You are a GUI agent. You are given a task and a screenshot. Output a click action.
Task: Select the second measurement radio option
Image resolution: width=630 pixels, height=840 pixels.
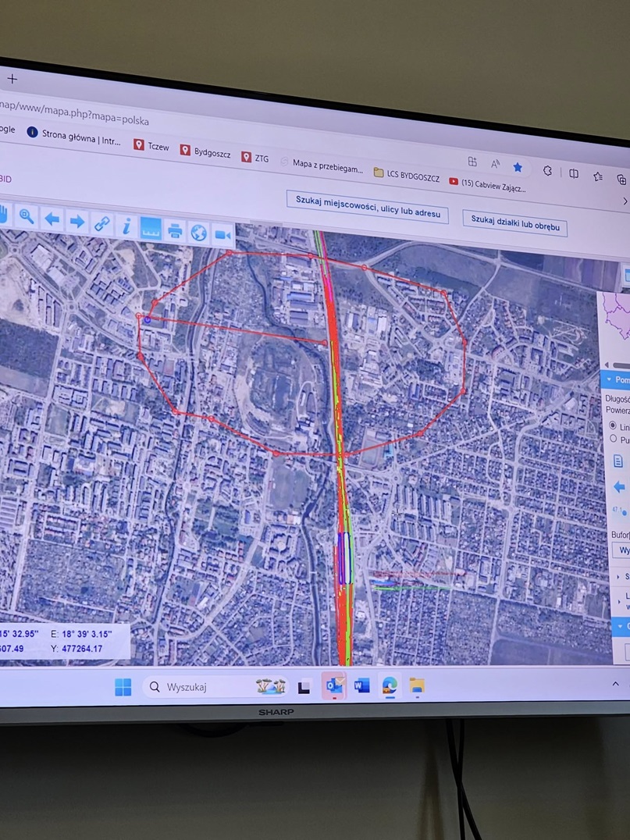point(613,438)
